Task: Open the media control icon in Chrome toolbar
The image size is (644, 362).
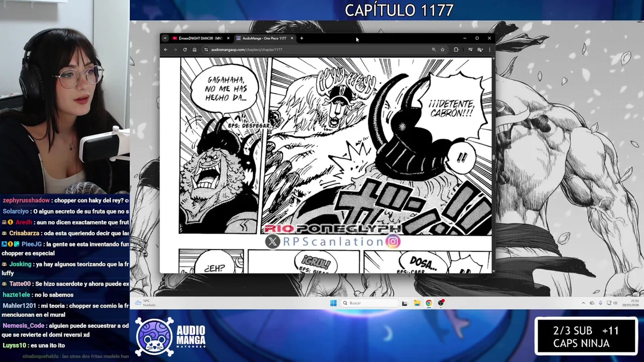Action: click(470, 50)
